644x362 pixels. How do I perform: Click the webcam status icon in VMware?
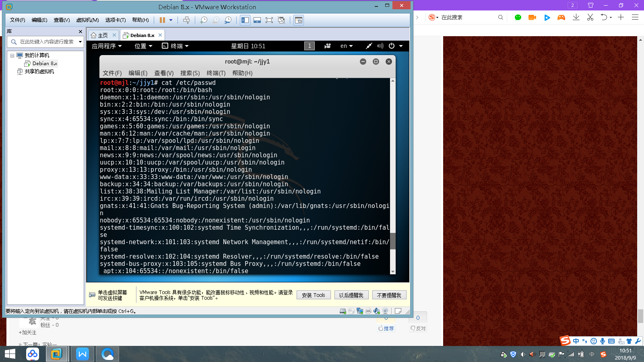tap(385, 311)
